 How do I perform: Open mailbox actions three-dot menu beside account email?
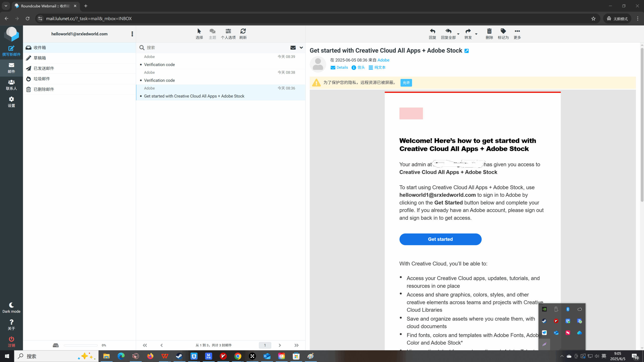click(x=132, y=34)
